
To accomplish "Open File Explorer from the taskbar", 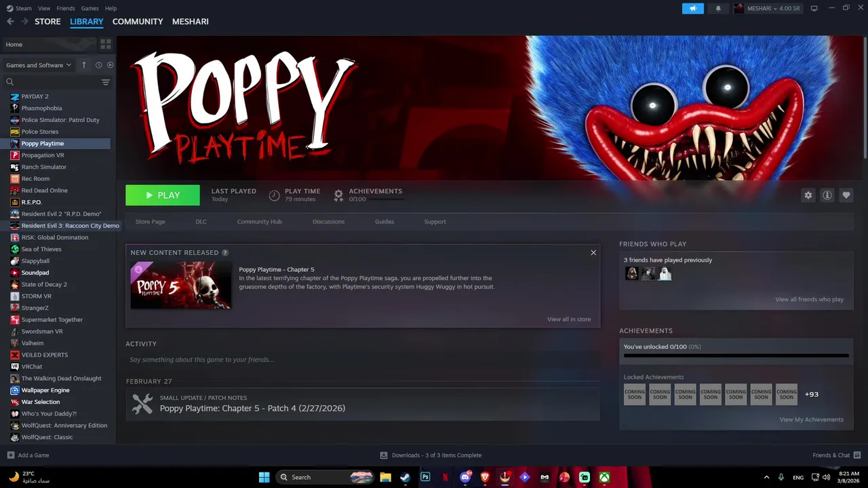I will pyautogui.click(x=385, y=477).
